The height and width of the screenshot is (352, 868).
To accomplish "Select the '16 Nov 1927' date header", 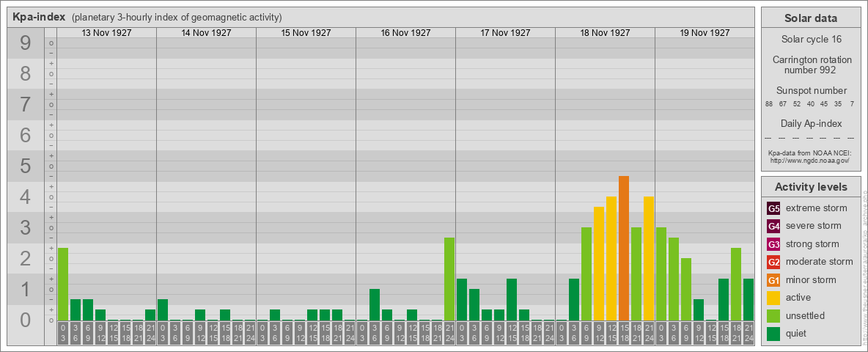I will point(405,33).
